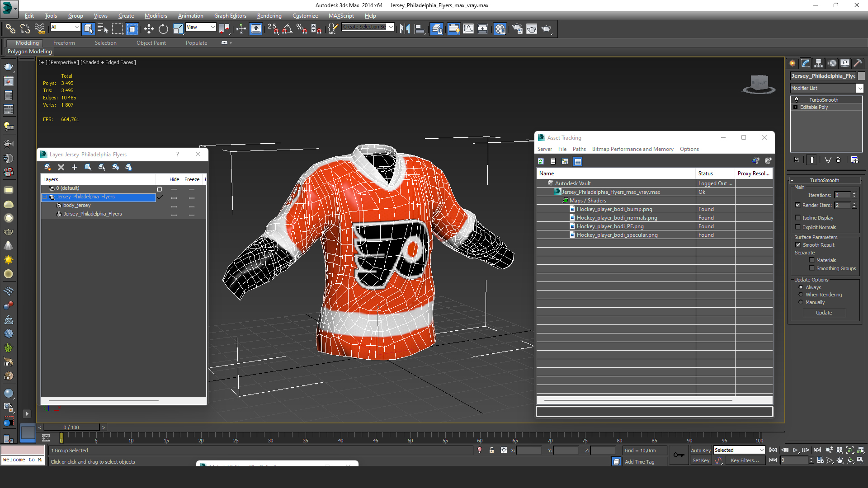Click the Set Key button
Screen dimensions: 868x488
[x=700, y=460]
